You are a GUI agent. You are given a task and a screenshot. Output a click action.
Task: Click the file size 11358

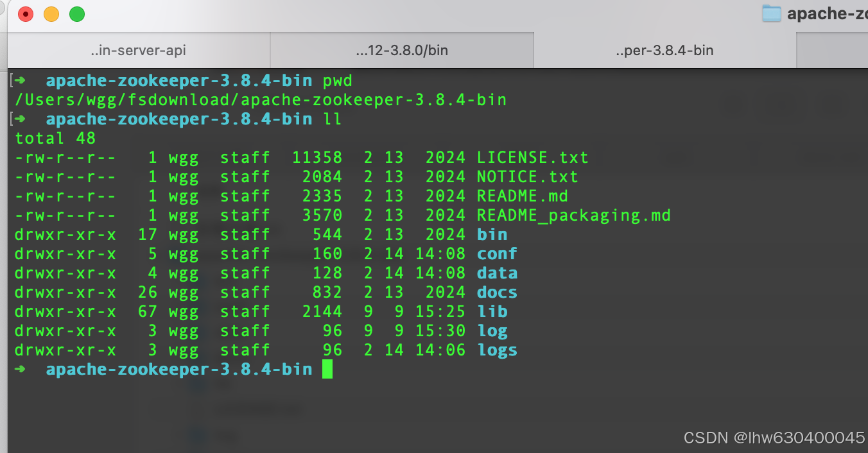click(317, 158)
